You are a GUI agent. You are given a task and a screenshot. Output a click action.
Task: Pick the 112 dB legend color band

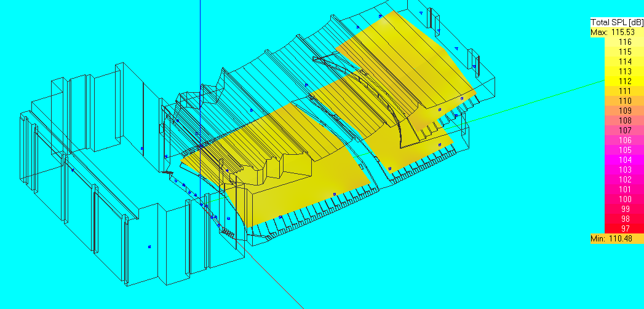(624, 81)
